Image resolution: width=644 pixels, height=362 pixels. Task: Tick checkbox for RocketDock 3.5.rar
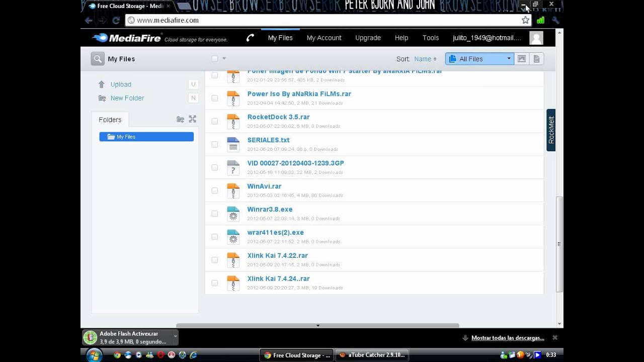pos(215,121)
